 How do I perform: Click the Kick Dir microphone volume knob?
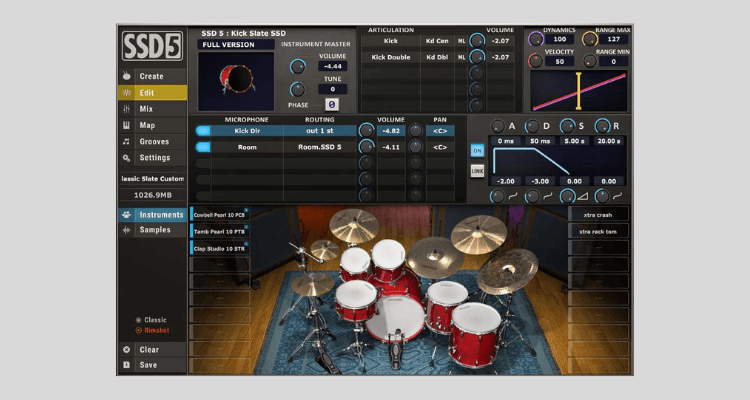click(x=366, y=131)
